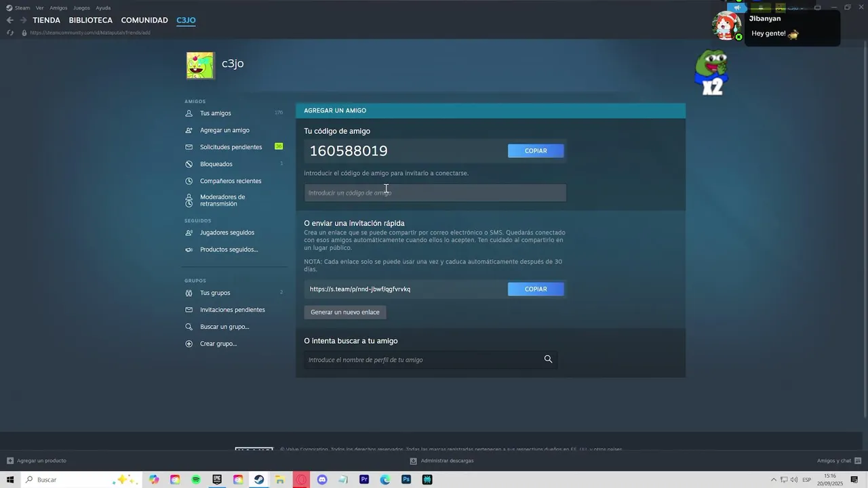Switch to the BIBLIOTECA tab
Screen dimensions: 868x488
[x=90, y=20]
